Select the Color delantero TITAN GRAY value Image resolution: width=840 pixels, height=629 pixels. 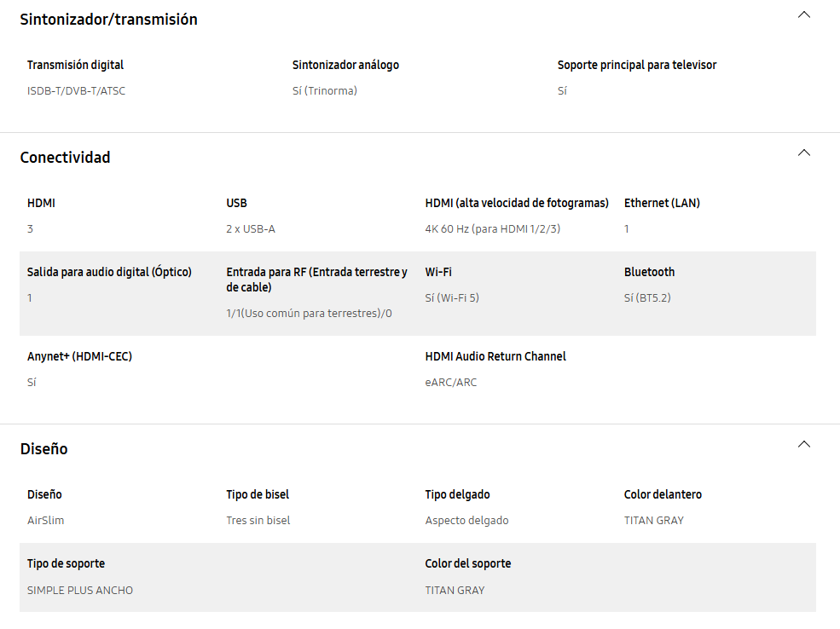654,520
